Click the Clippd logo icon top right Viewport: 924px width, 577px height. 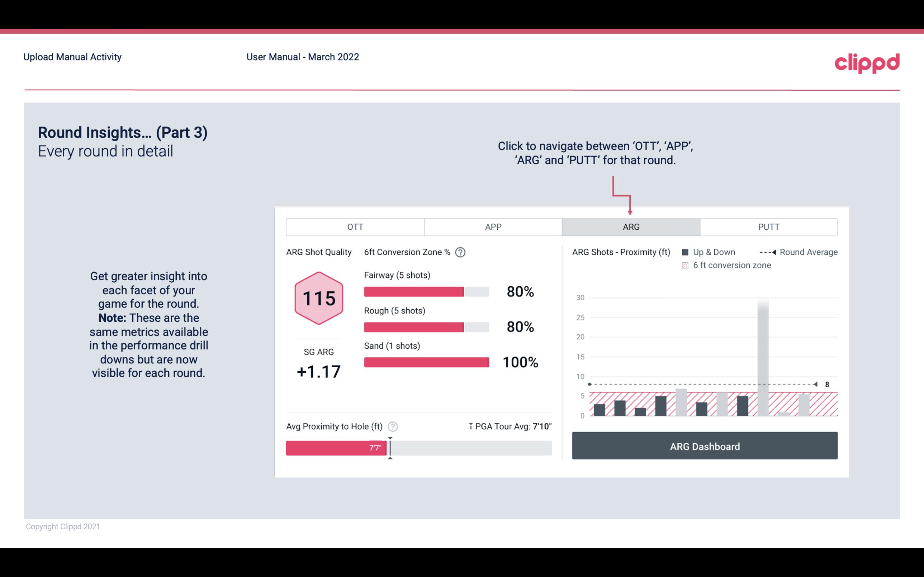867,61
